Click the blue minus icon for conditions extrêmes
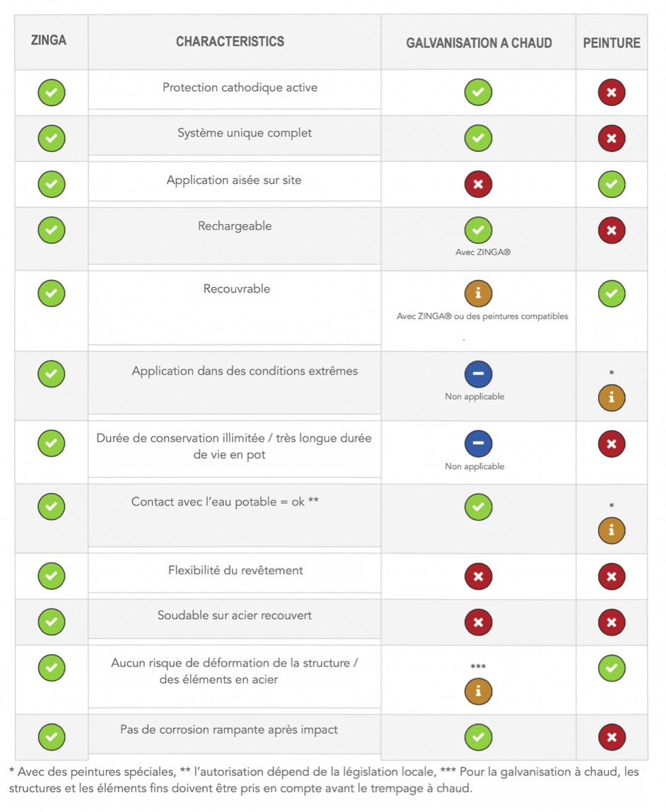Viewport: 666px width, 812px height. [478, 374]
